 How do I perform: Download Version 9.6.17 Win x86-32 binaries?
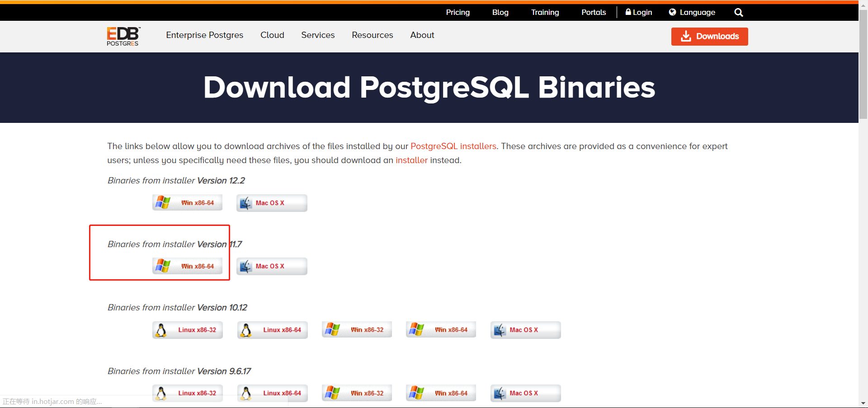point(357,393)
